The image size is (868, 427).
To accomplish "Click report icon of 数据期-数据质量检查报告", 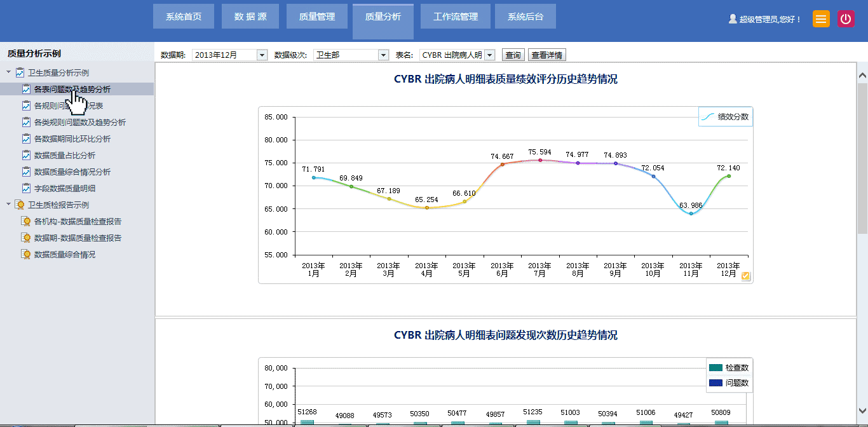I will tap(26, 238).
